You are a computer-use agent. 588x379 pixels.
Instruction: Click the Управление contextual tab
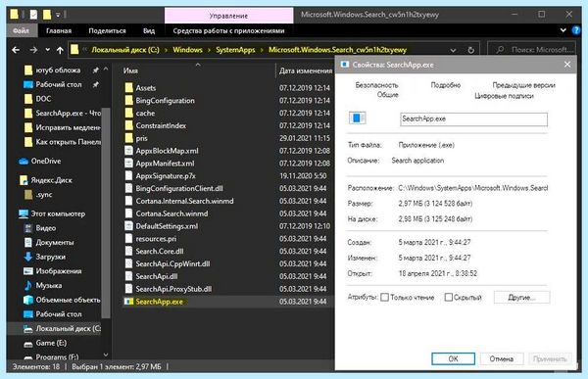228,16
